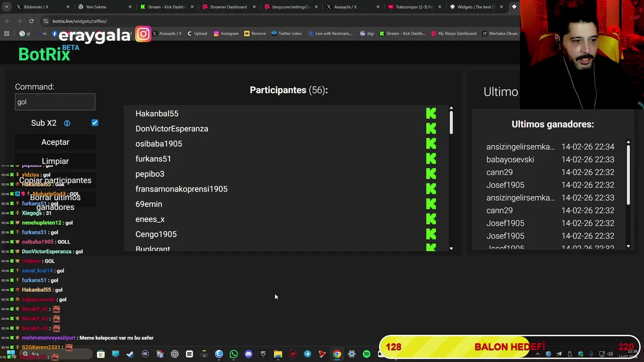Viewport: 644px width, 362px height.
Task: Click Kick icon beside osibaba1905
Action: pos(431,144)
